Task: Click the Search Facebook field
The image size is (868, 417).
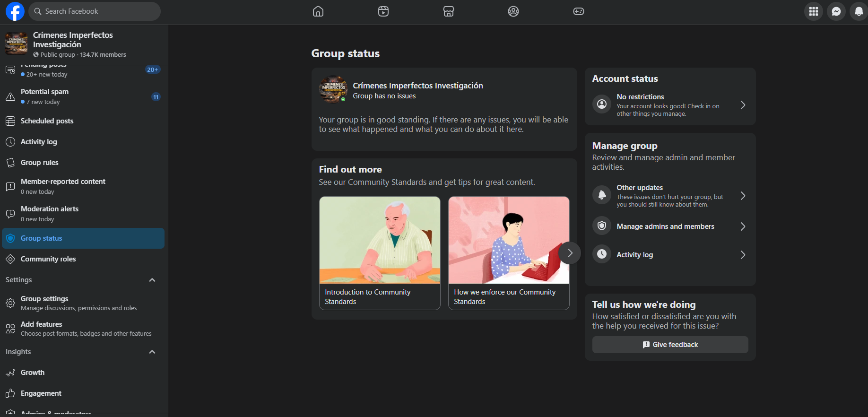Action: 95,11
